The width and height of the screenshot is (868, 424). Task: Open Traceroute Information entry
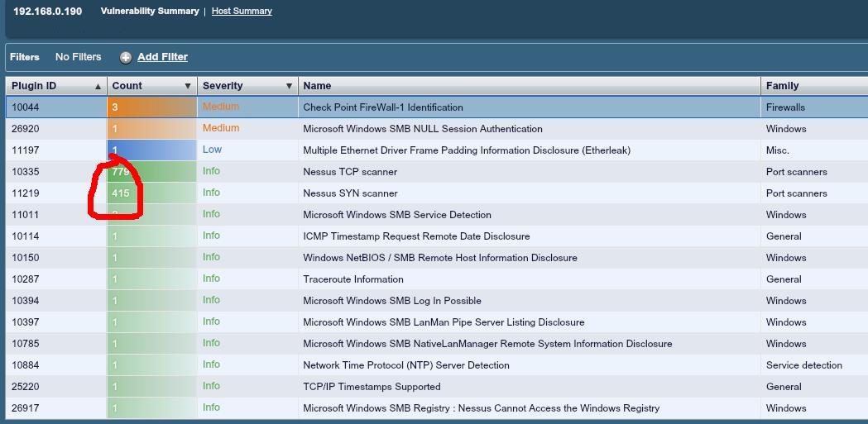click(353, 279)
